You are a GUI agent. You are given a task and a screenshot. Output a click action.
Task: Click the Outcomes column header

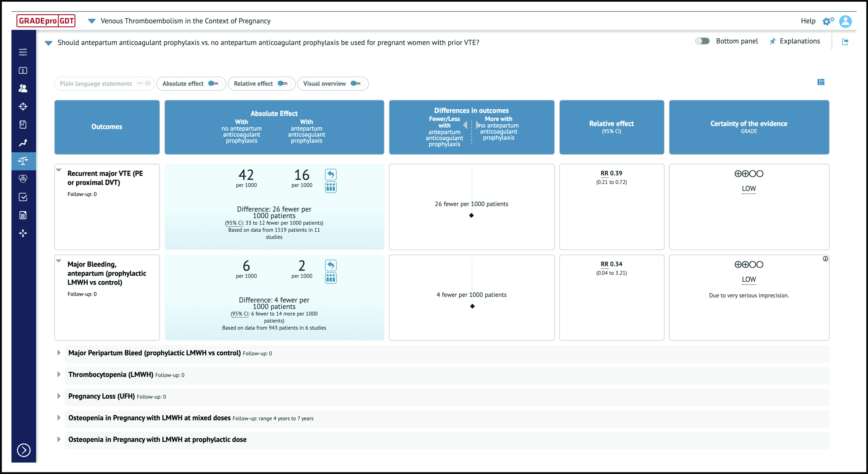point(107,127)
